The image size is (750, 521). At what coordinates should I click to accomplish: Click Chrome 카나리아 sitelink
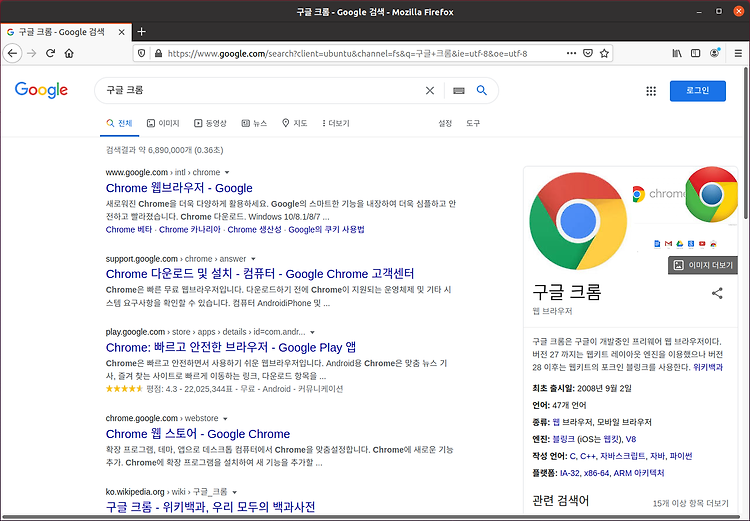point(190,230)
